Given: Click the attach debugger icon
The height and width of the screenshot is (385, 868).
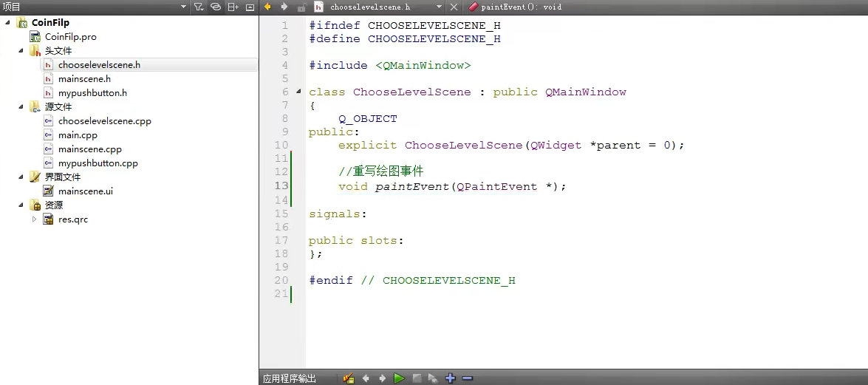Looking at the screenshot, I should pos(433,378).
